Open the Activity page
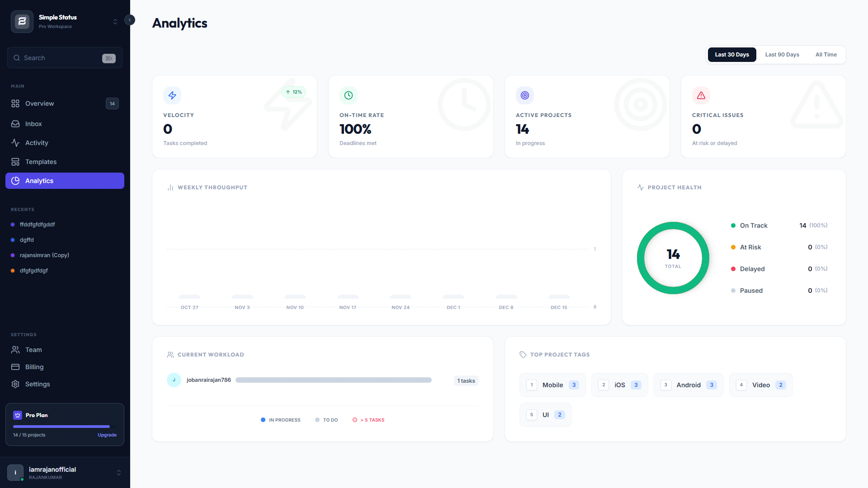 37,143
